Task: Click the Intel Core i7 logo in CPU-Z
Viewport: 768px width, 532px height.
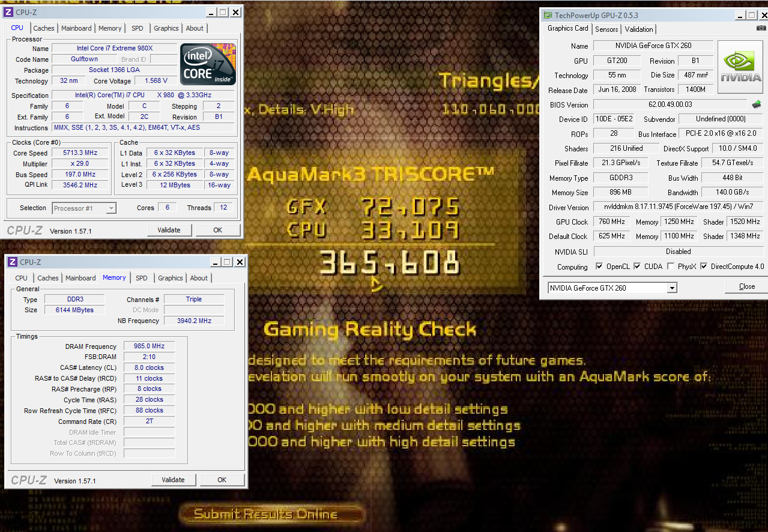Action: pos(208,64)
